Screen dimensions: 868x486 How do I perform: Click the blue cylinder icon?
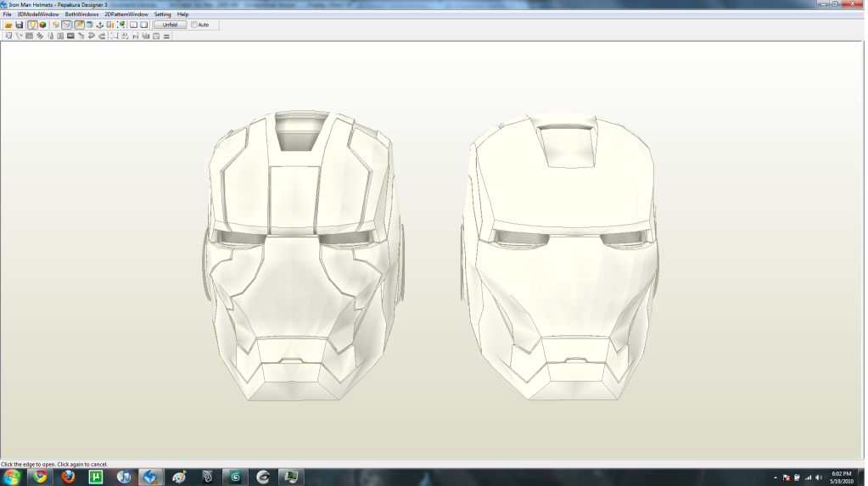coord(90,25)
